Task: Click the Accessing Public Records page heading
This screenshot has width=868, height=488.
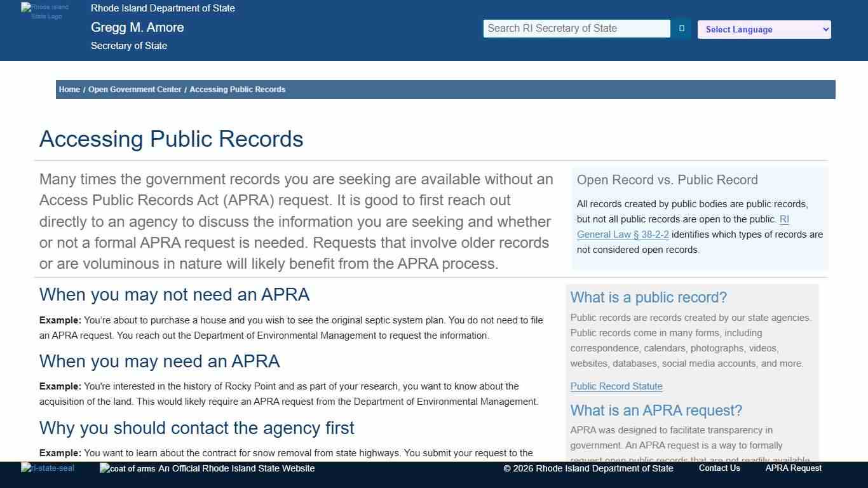Action: coord(171,139)
